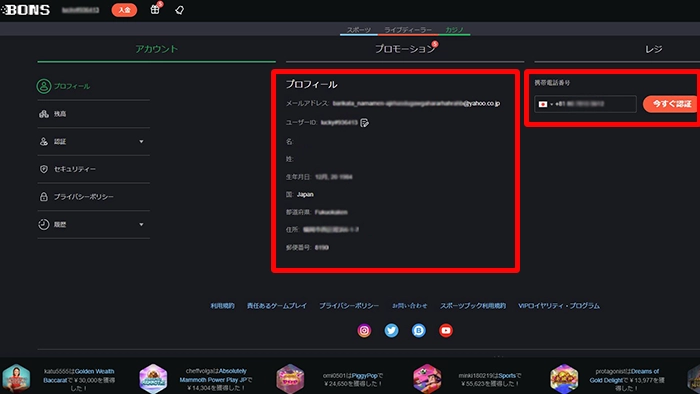The height and width of the screenshot is (394, 700).
Task: Open スポーツブック利用規約 footer link
Action: point(473,306)
